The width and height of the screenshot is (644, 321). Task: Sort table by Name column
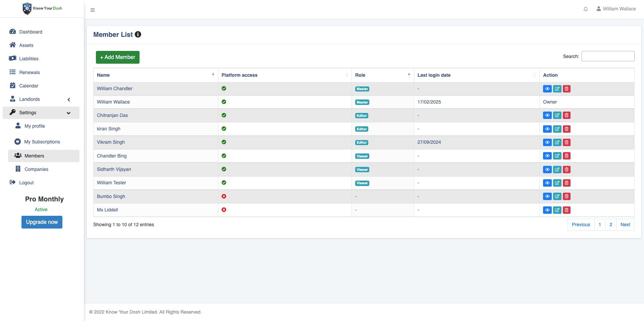click(x=156, y=75)
